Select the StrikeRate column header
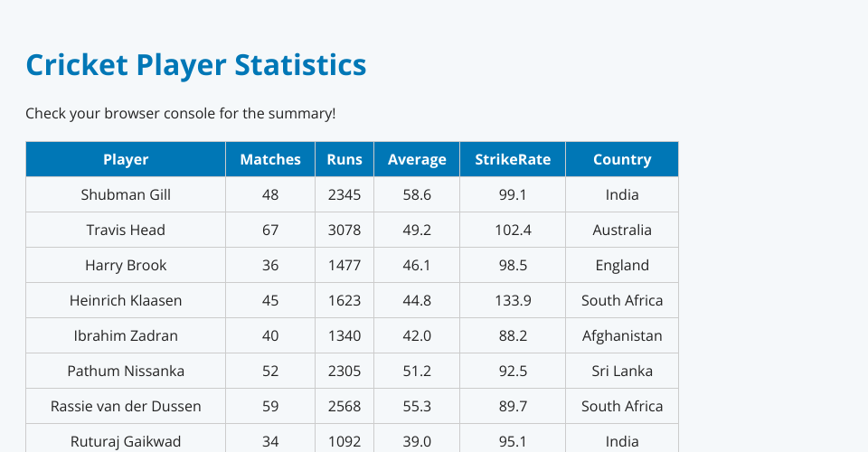The width and height of the screenshot is (868, 452). 513,159
